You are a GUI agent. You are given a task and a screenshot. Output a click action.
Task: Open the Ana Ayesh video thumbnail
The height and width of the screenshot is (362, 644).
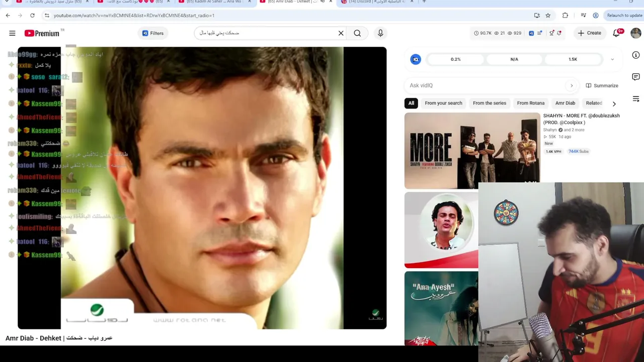click(x=441, y=309)
